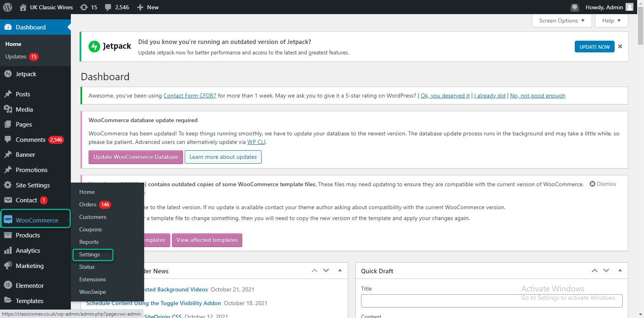Viewport: 644px width, 318px height.
Task: Click the Posts pin icon
Action: [8, 94]
